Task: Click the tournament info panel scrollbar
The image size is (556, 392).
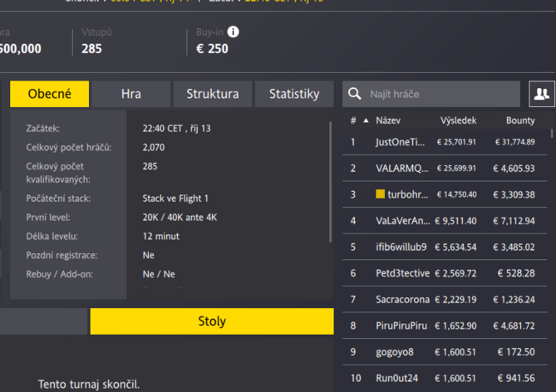Action: 331,183
